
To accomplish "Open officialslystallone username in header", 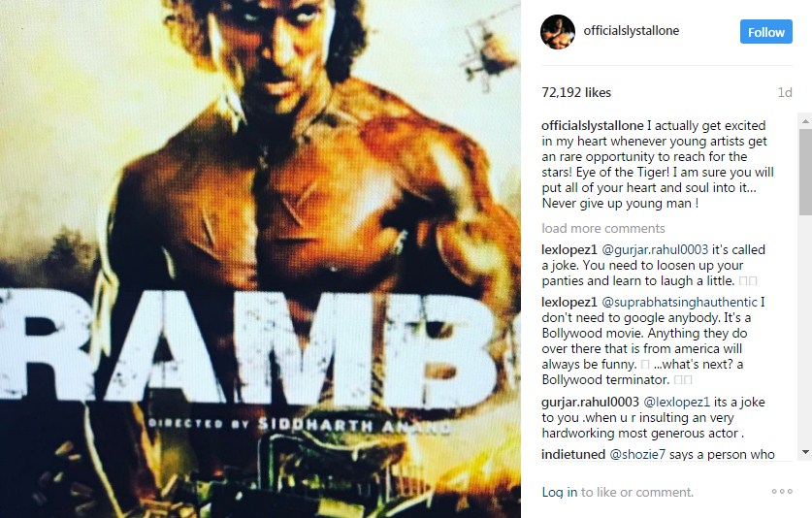I will pyautogui.click(x=632, y=31).
